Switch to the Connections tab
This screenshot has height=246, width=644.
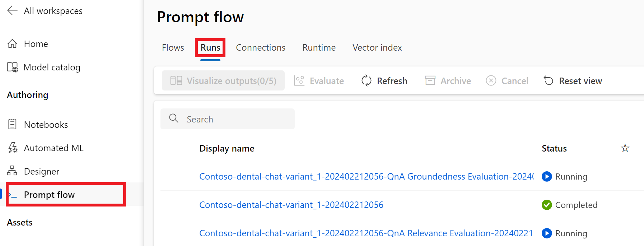click(x=261, y=48)
